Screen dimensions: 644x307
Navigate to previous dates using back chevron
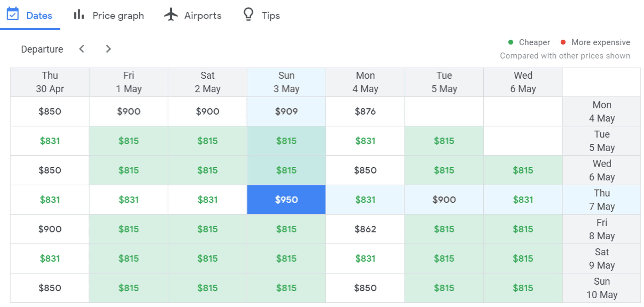[x=82, y=49]
